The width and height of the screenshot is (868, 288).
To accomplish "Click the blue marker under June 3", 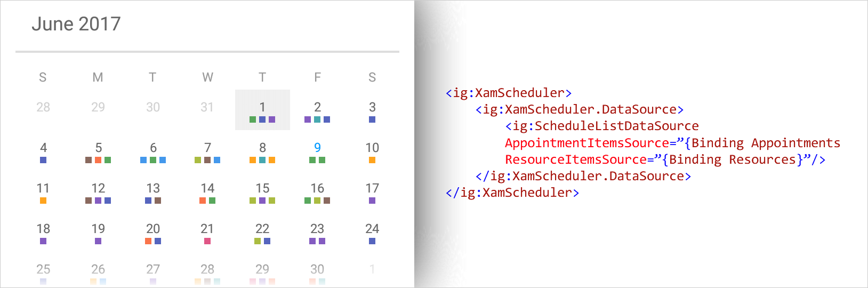I will click(372, 119).
